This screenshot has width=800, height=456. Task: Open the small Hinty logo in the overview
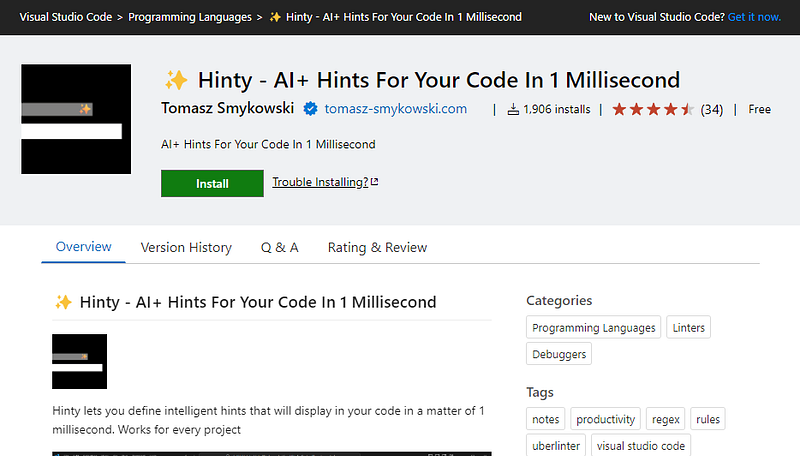[80, 361]
